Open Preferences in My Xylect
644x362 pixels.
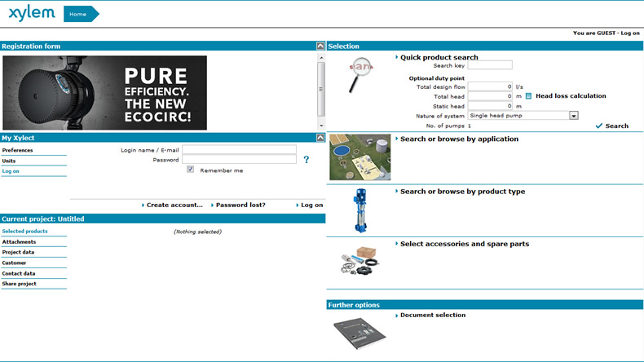pos(17,150)
